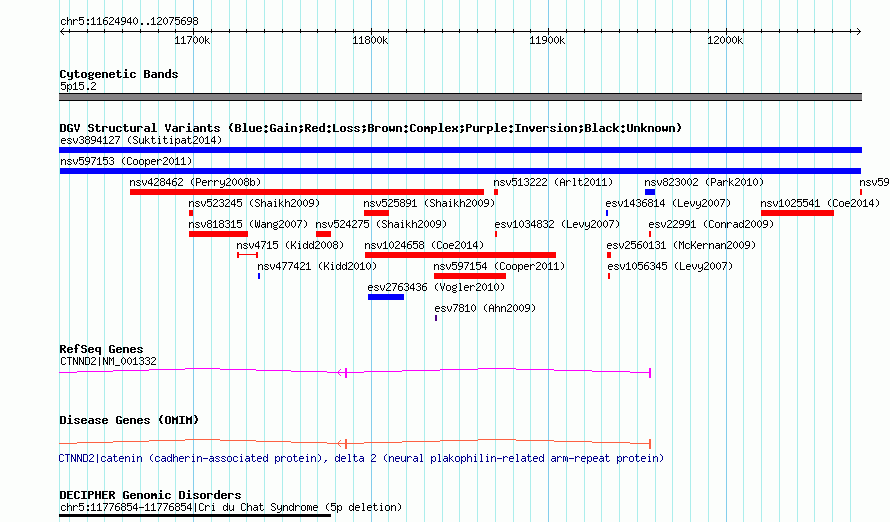Select the red nsv524275 loss bar
This screenshot has height=522, width=890.
[x=324, y=234]
